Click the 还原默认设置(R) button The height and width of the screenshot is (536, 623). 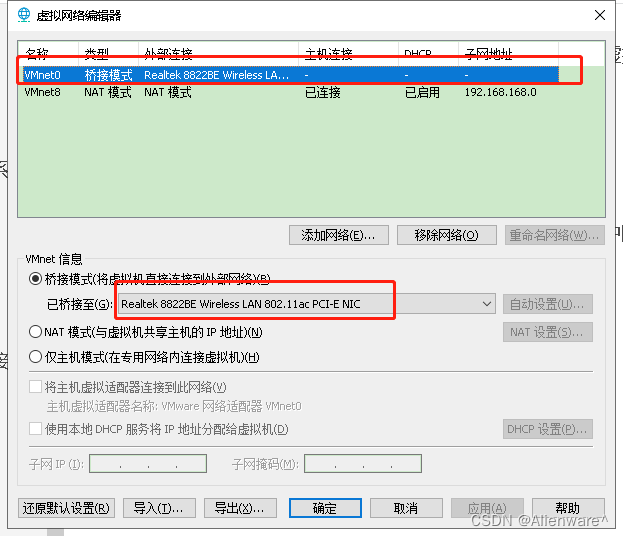pos(66,508)
